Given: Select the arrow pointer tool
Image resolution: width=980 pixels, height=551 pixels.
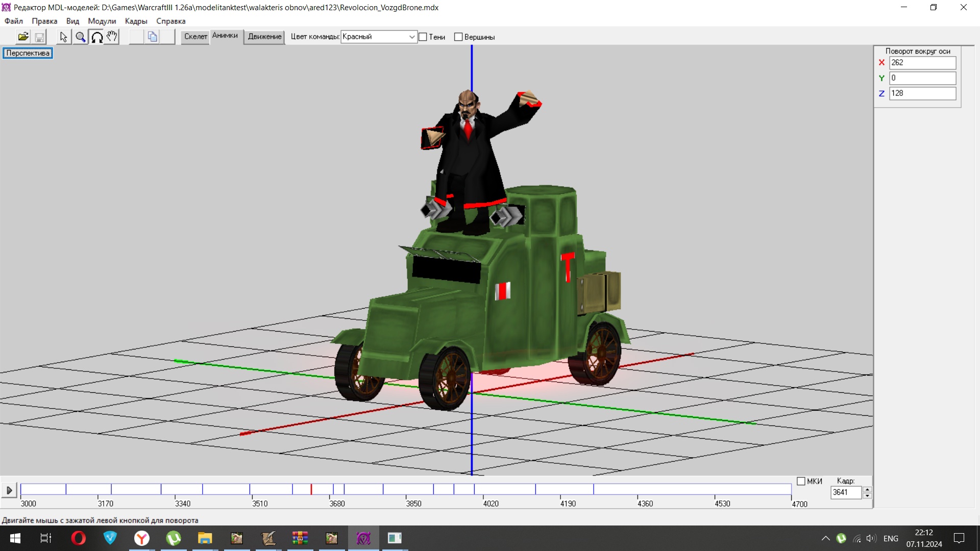Looking at the screenshot, I should coord(63,37).
